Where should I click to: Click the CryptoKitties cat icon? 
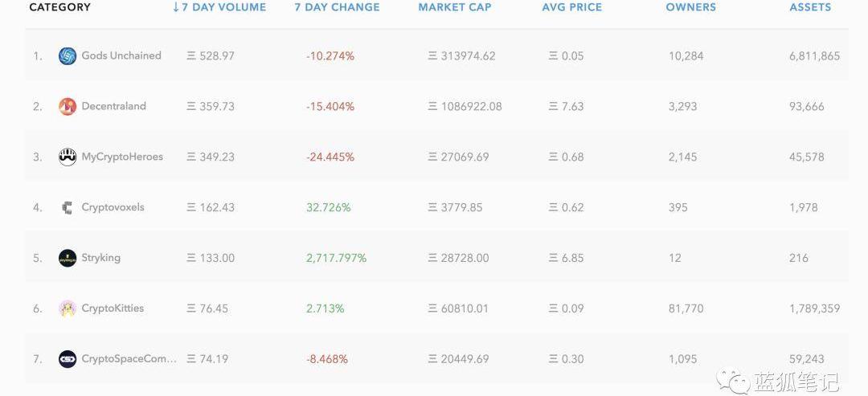pyautogui.click(x=68, y=308)
